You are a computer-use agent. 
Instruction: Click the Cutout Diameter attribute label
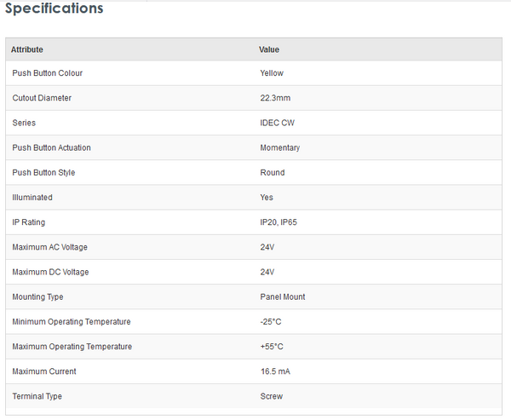pos(42,98)
